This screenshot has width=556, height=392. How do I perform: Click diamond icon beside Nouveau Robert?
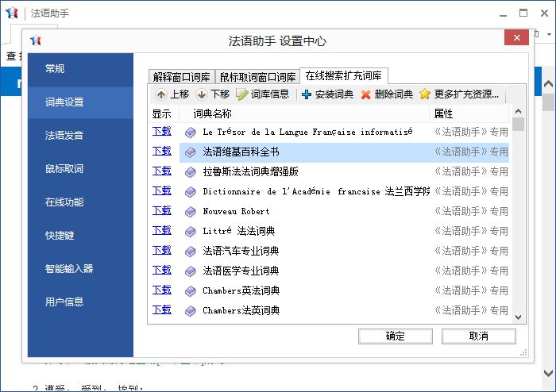(191, 212)
